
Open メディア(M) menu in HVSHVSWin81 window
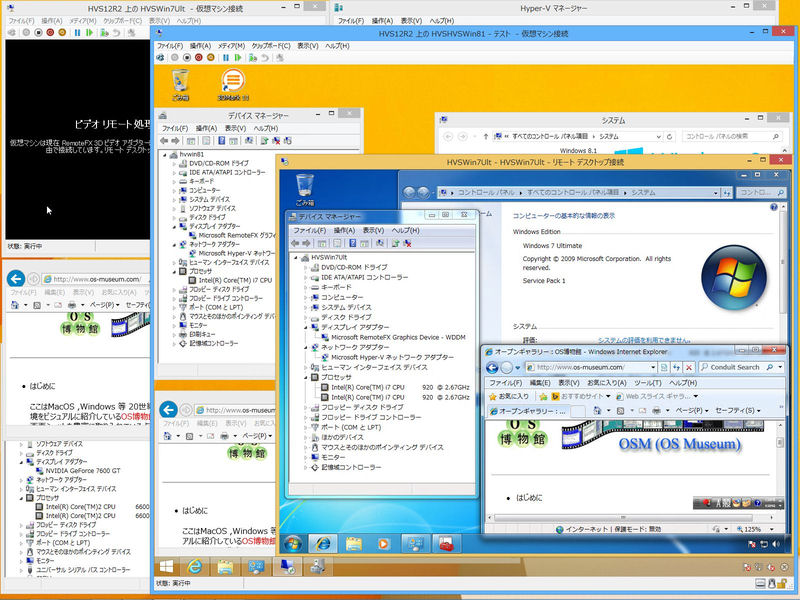pyautogui.click(x=231, y=45)
